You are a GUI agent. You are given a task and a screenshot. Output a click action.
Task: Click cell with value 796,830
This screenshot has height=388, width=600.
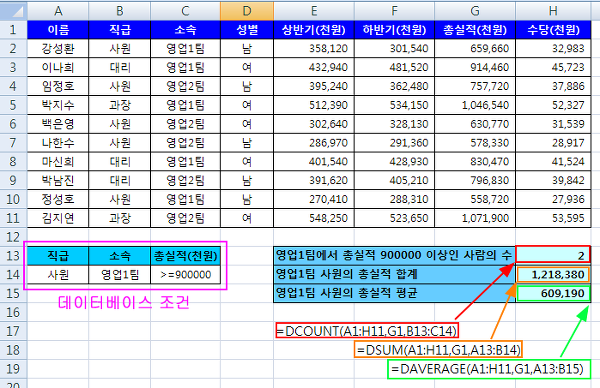pos(475,180)
